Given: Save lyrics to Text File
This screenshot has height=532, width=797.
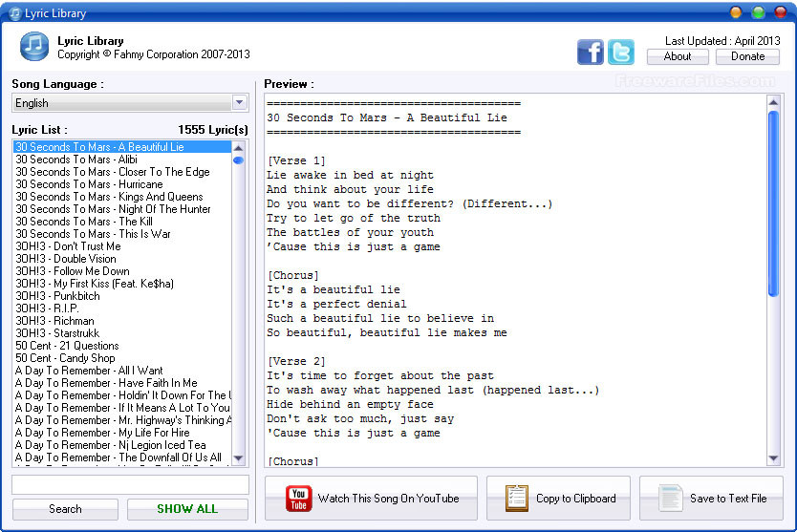Looking at the screenshot, I should [711, 499].
